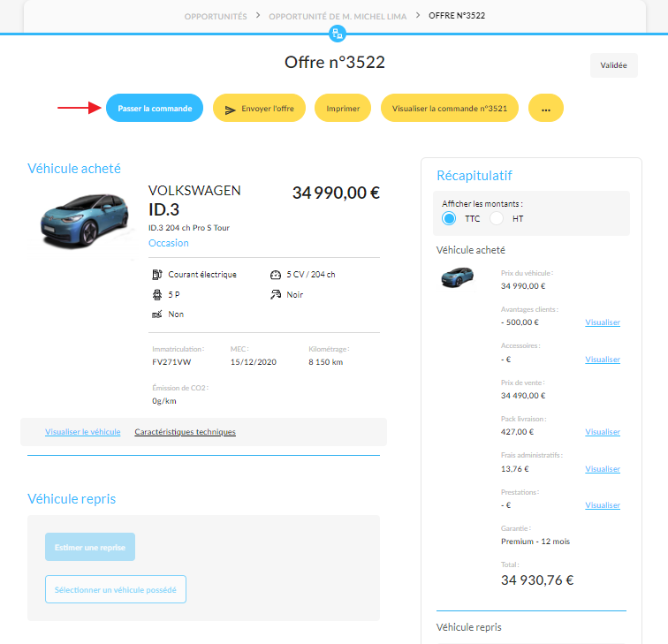Click the total 34 930,76 € amount
668x644 pixels.
click(537, 580)
